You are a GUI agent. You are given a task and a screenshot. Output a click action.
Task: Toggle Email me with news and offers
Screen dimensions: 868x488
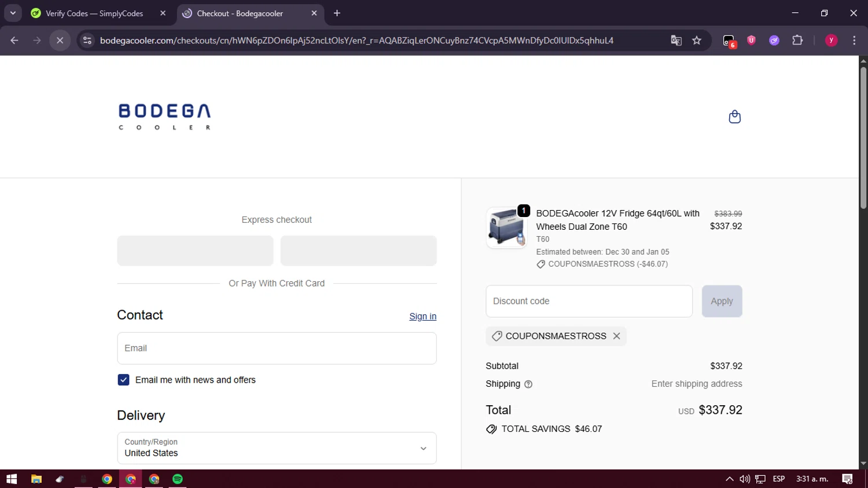pyautogui.click(x=123, y=380)
